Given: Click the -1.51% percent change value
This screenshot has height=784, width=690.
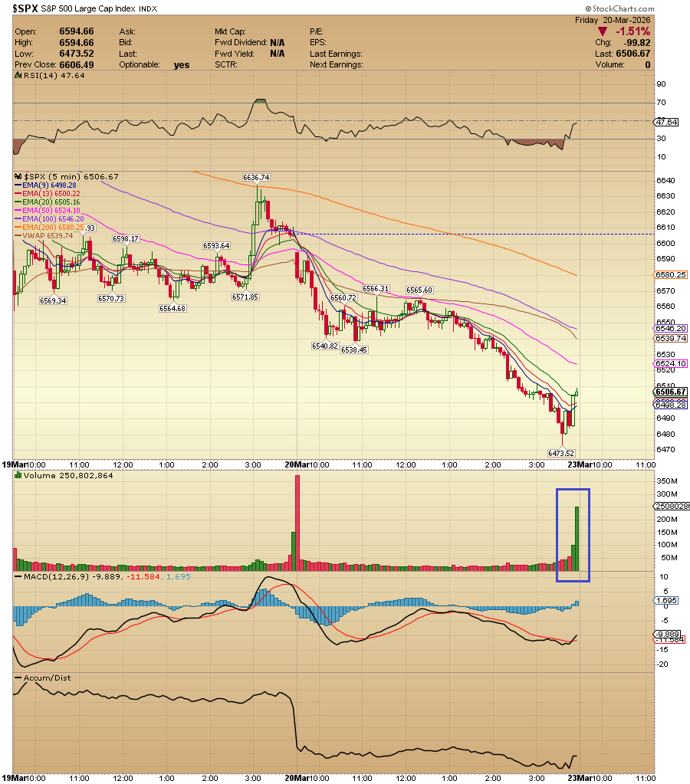Looking at the screenshot, I should (x=632, y=31).
